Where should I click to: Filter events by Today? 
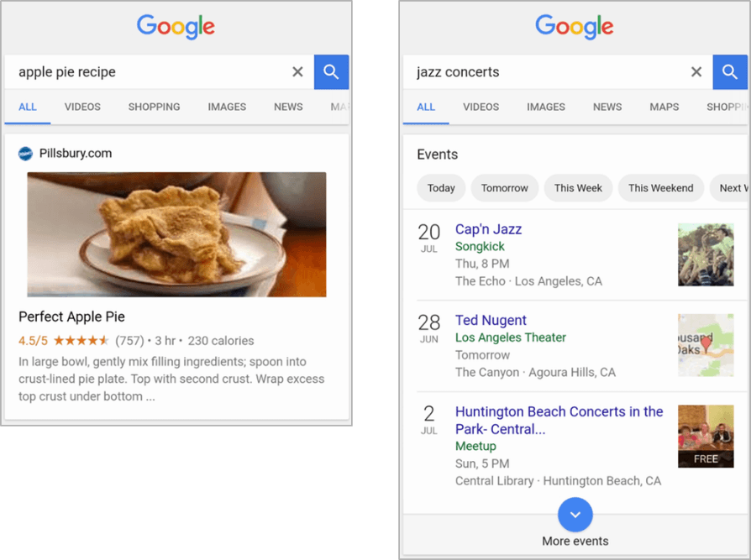(441, 188)
